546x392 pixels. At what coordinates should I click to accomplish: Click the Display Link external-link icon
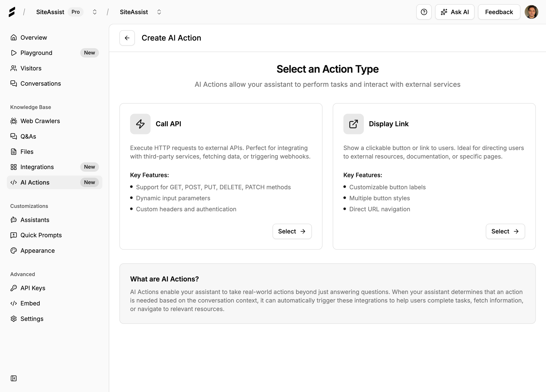(353, 124)
